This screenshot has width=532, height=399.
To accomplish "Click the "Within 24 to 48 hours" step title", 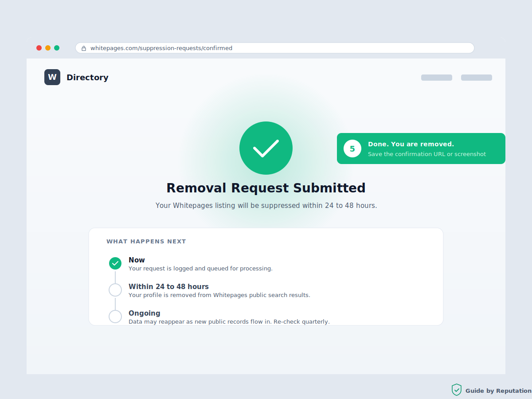I will click(x=168, y=287).
